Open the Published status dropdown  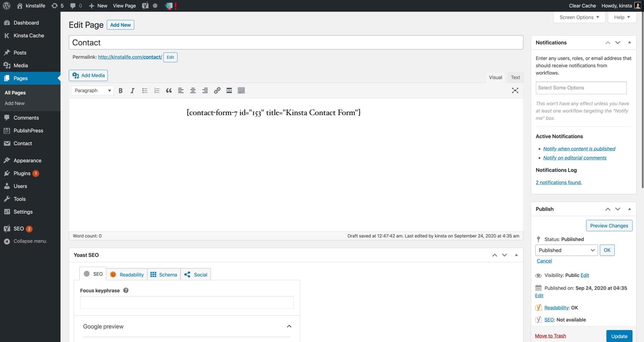point(566,250)
